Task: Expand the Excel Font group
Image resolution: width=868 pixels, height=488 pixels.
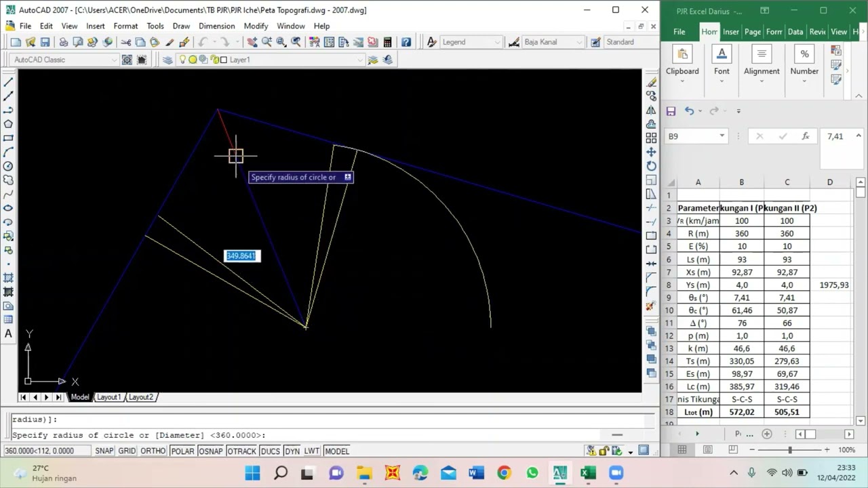Action: coord(722,81)
